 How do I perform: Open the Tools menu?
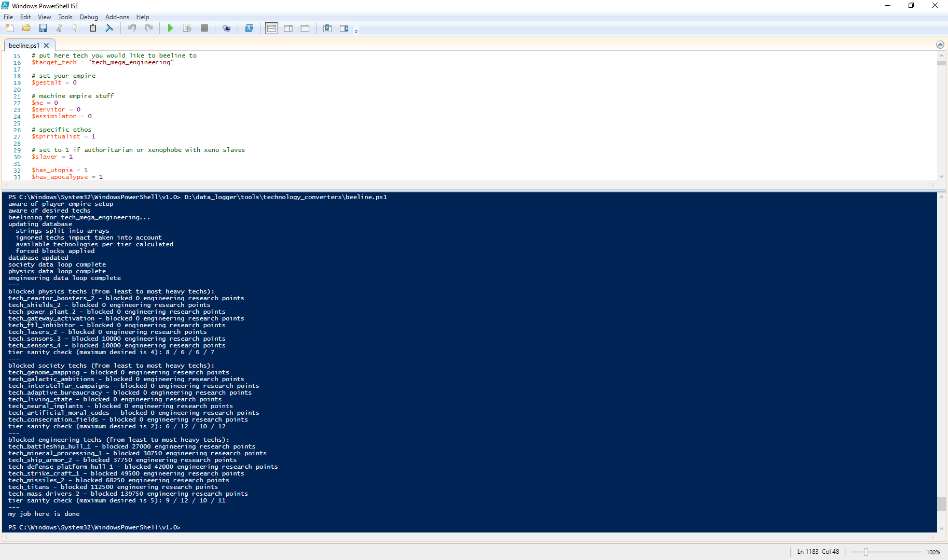(x=65, y=17)
